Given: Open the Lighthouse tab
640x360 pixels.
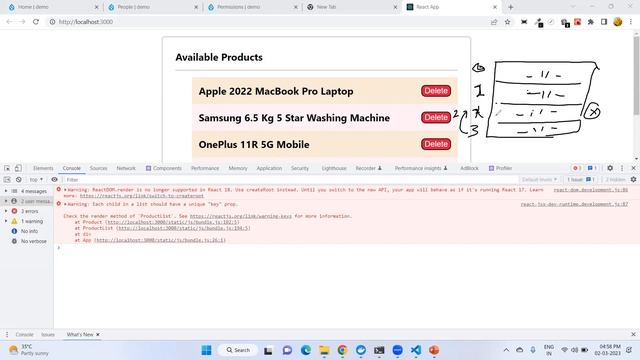Looking at the screenshot, I should pyautogui.click(x=334, y=168).
